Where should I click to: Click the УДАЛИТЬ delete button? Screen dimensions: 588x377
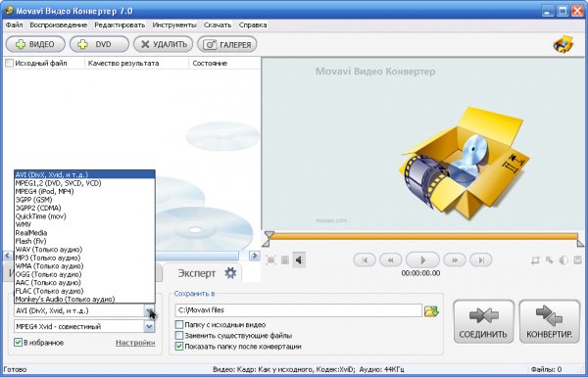[x=163, y=44]
